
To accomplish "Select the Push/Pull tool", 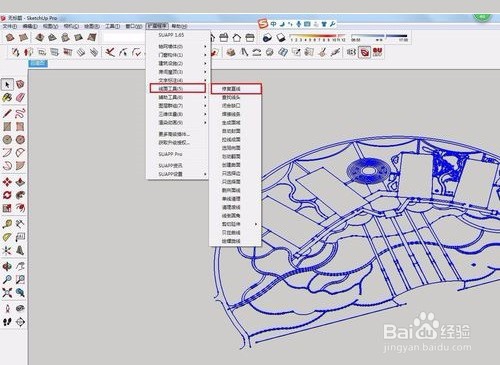I will (x=20, y=182).
